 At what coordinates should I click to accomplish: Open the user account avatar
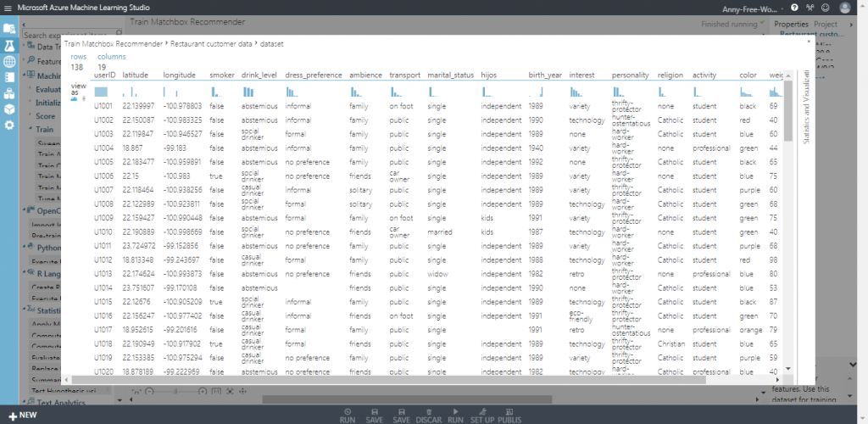(x=845, y=8)
